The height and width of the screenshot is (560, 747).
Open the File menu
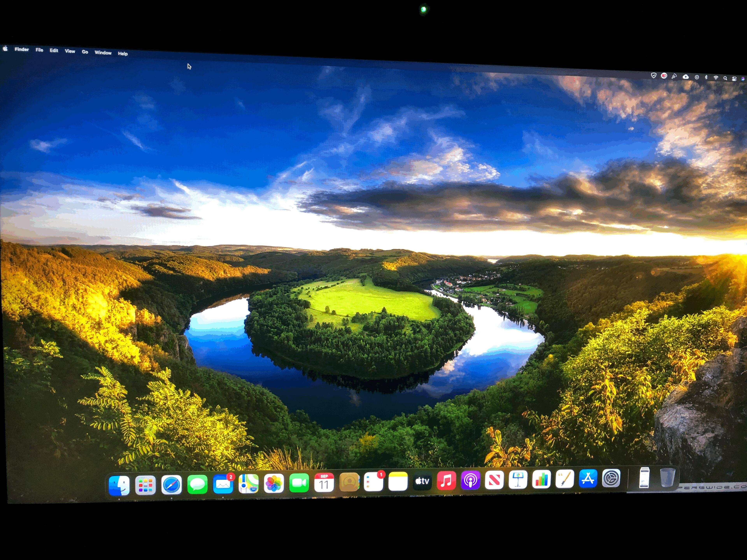39,50
